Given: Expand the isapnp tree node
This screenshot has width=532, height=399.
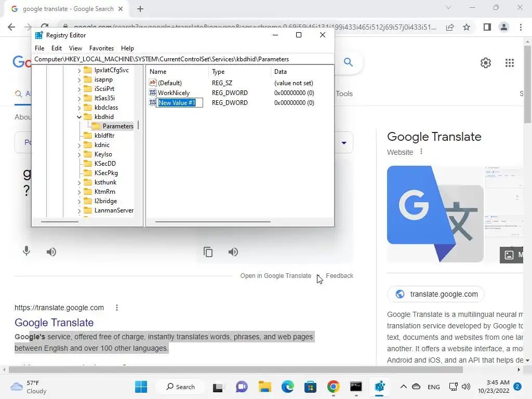Looking at the screenshot, I should 79,79.
